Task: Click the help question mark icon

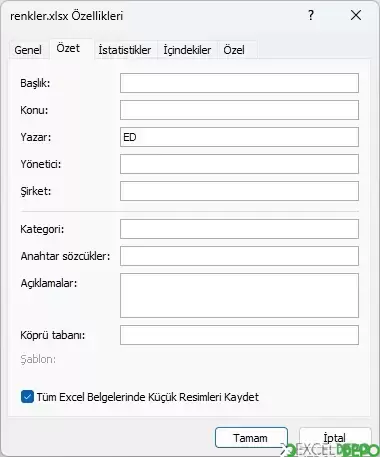Action: [311, 15]
